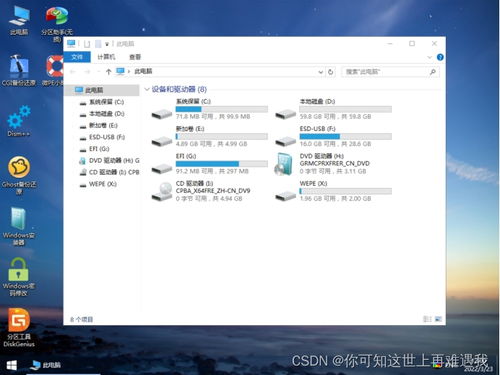Screen dimensions: 500x375
Task: Open the CGI backup restore desktop icon
Action: (x=19, y=70)
